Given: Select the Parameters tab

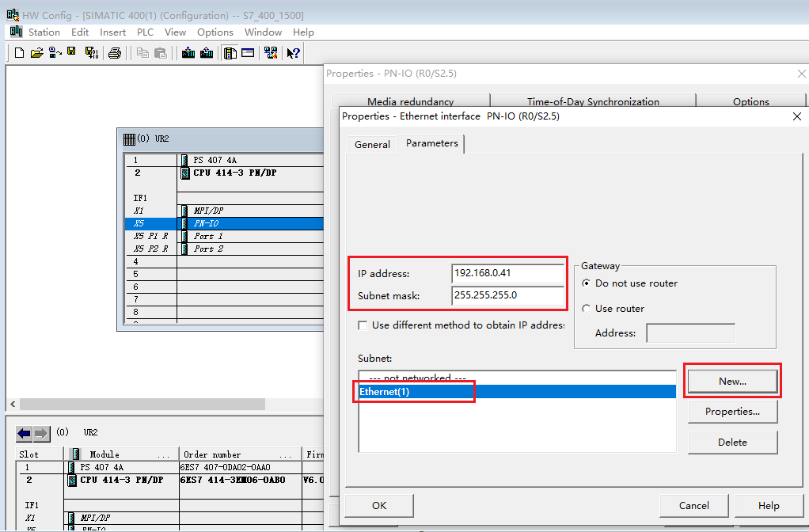Looking at the screenshot, I should point(432,143).
